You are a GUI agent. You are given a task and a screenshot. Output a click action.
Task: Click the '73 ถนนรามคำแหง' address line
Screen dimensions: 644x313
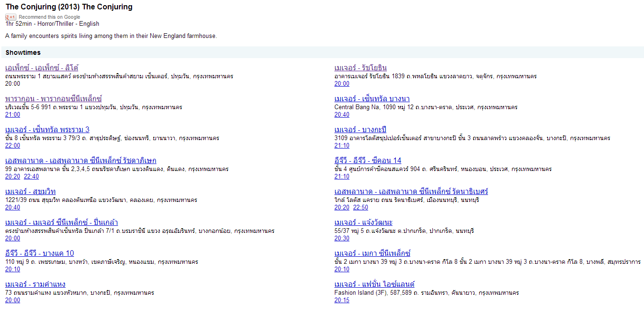pos(80,292)
